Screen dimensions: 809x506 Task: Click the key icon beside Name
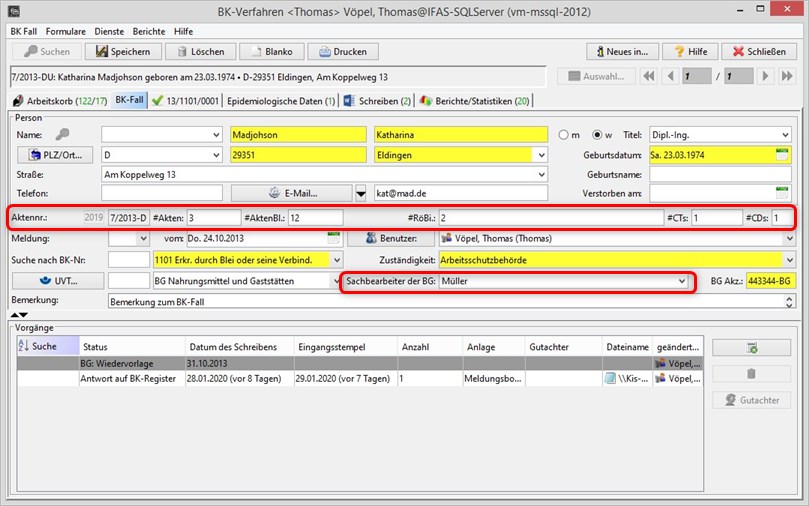63,135
